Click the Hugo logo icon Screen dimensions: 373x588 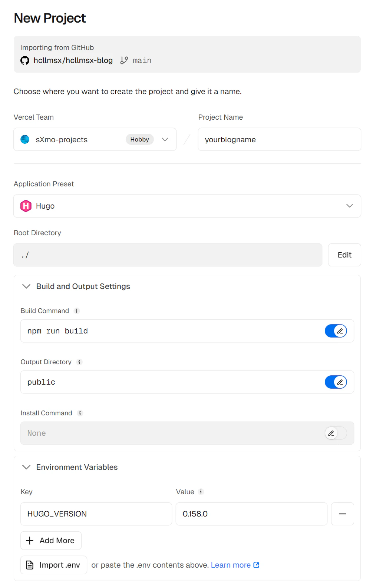(26, 206)
